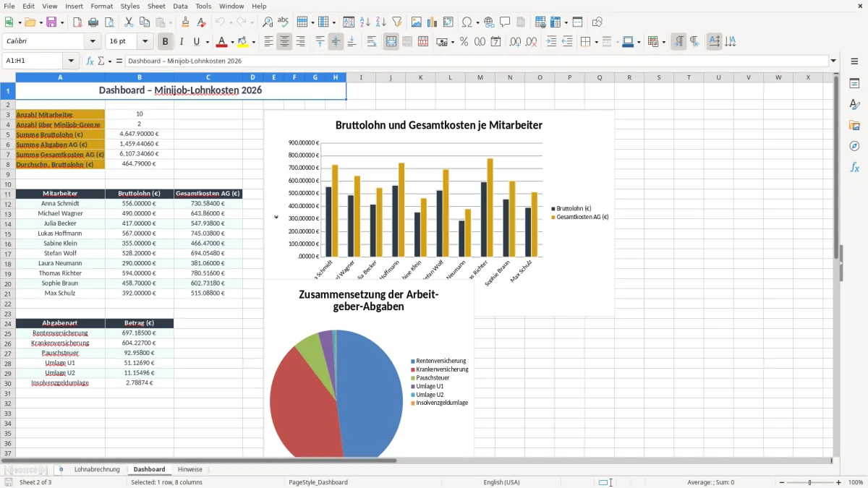Open the Sidebar Properties panel icon
This screenshot has height=488, width=868.
click(854, 84)
